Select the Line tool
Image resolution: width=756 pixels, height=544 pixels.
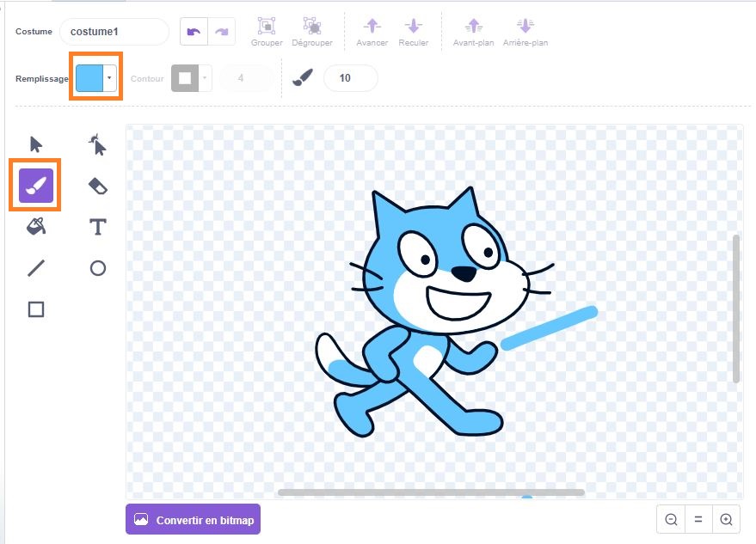pos(36,268)
